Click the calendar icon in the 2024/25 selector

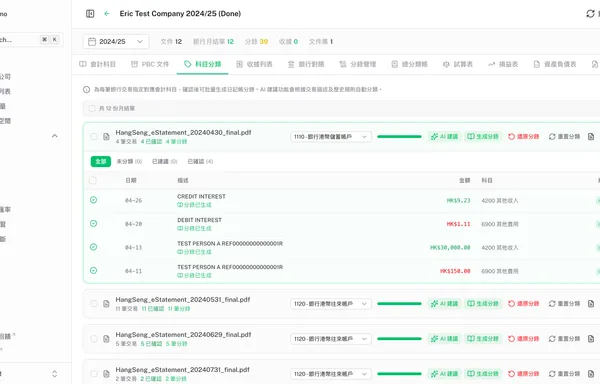92,42
